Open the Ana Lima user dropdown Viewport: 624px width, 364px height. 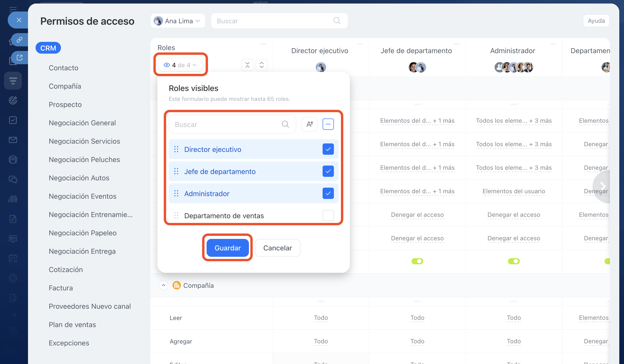point(178,21)
